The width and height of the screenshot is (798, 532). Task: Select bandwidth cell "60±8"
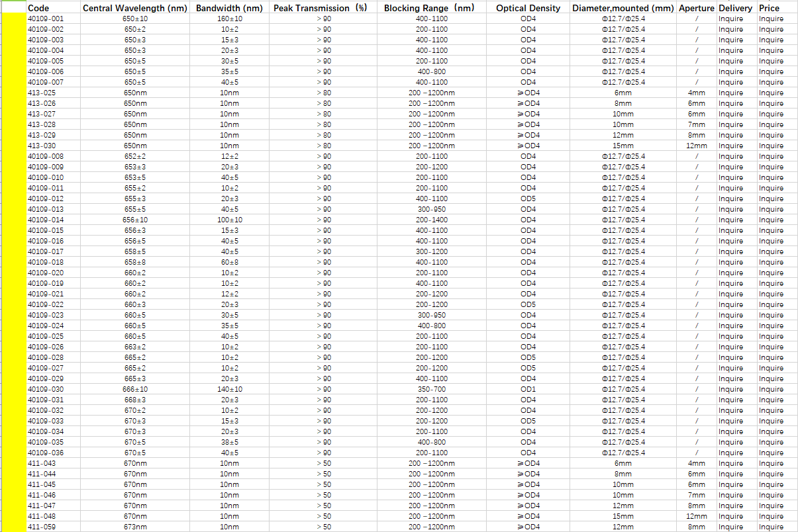229,262
